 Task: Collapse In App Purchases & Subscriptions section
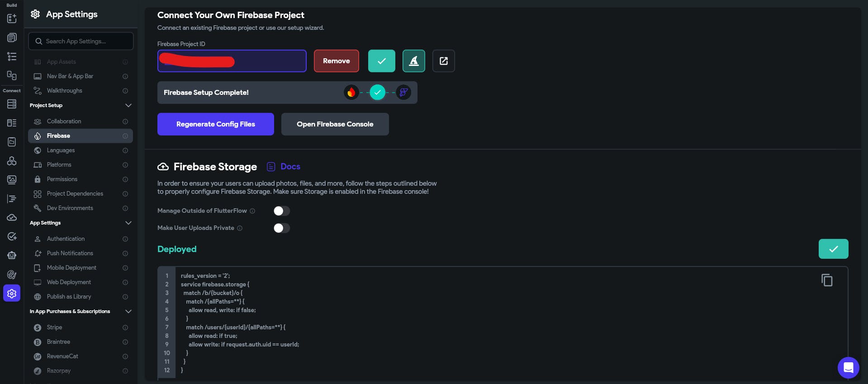coord(128,311)
